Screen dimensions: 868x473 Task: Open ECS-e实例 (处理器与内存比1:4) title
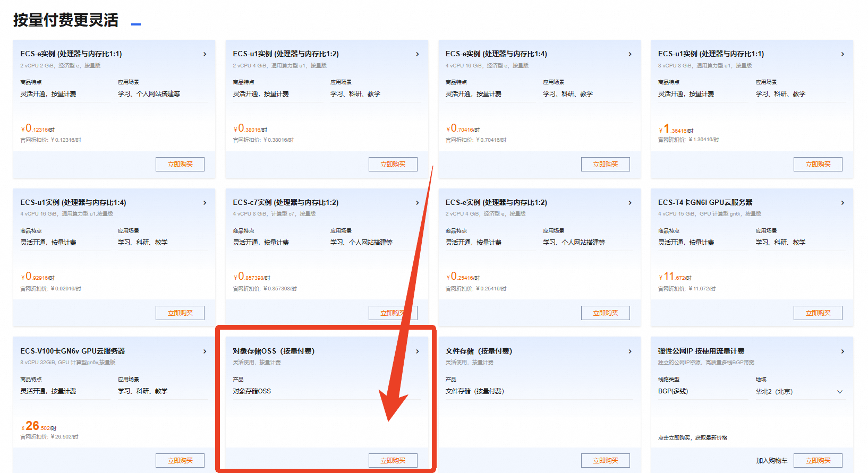point(496,54)
